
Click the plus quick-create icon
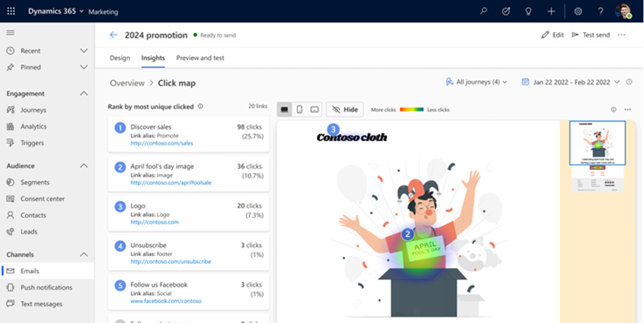[551, 12]
